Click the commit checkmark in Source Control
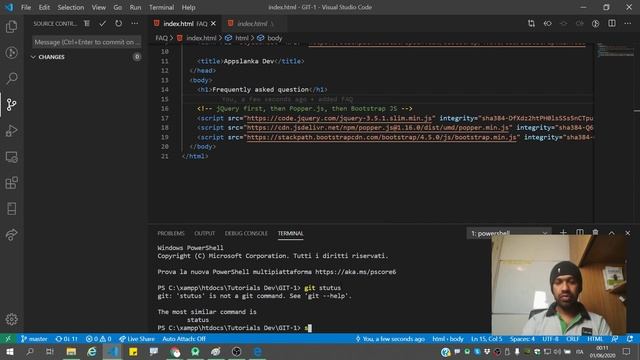This screenshot has height=360, width=640. point(102,24)
